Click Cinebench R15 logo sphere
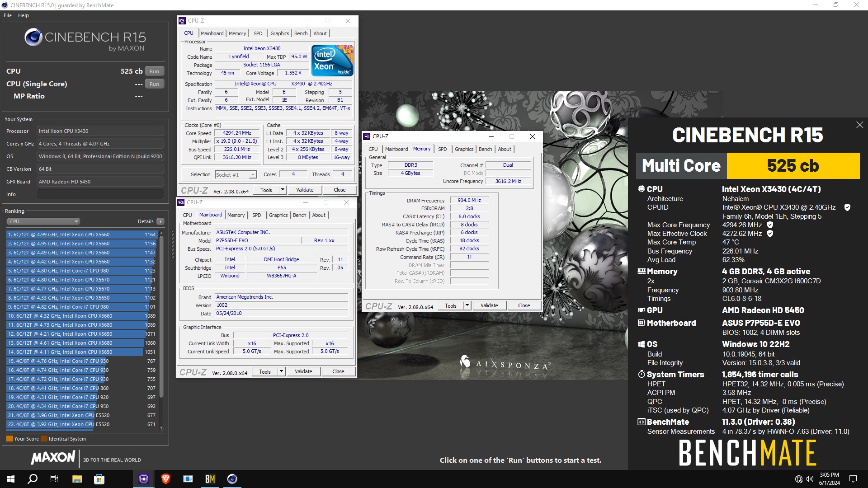This screenshot has height=488, width=868. point(33,38)
